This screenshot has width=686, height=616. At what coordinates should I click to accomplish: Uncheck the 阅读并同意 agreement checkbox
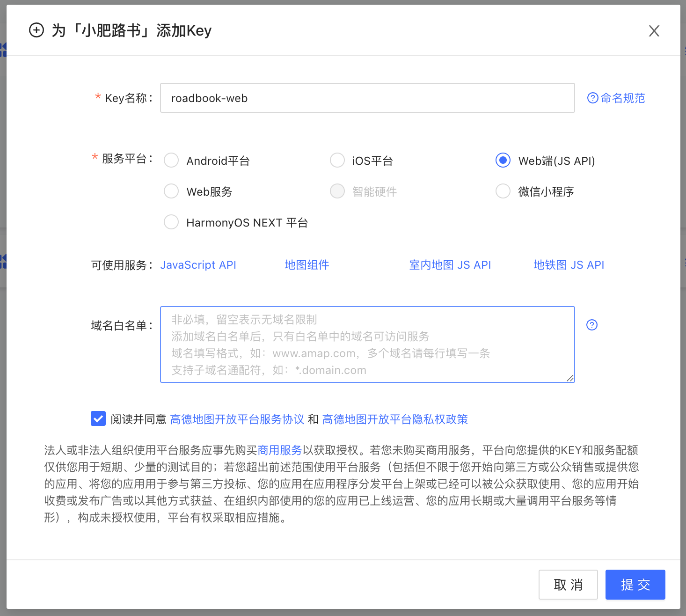coord(98,418)
